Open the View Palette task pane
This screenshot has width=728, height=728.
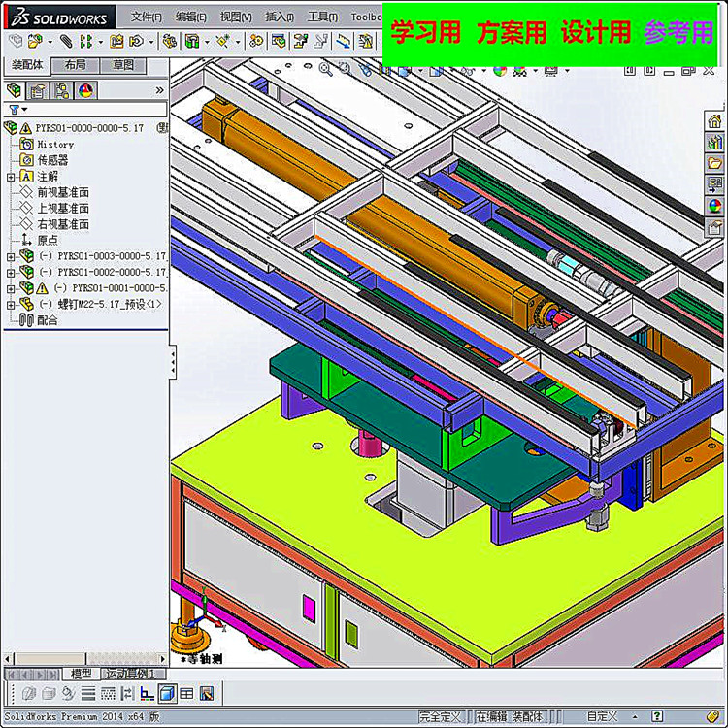714,184
